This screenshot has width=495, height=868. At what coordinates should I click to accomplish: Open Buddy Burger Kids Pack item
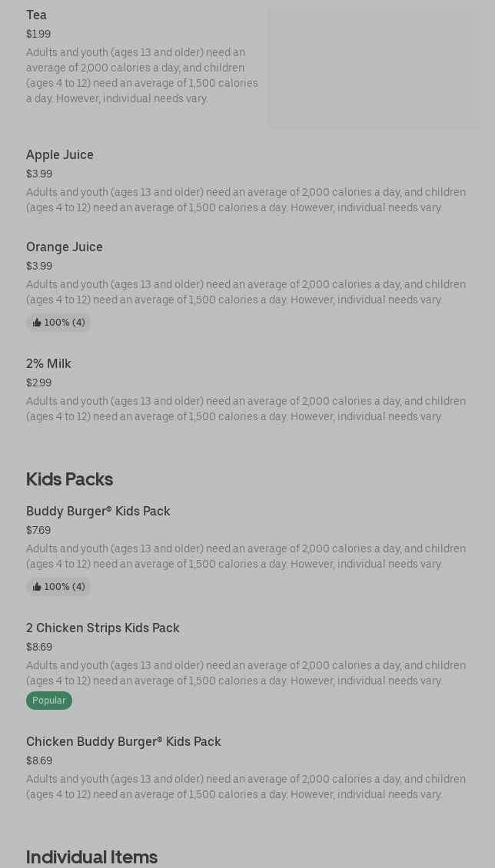point(98,512)
